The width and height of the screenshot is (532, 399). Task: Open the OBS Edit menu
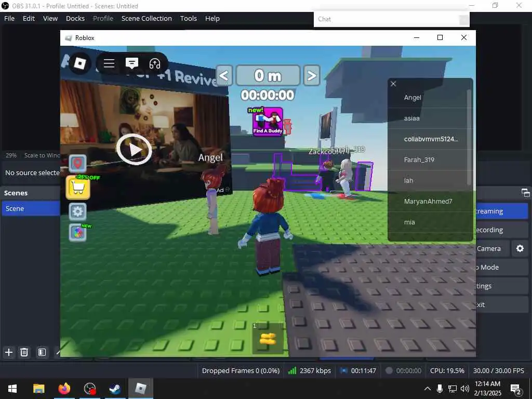29,18
